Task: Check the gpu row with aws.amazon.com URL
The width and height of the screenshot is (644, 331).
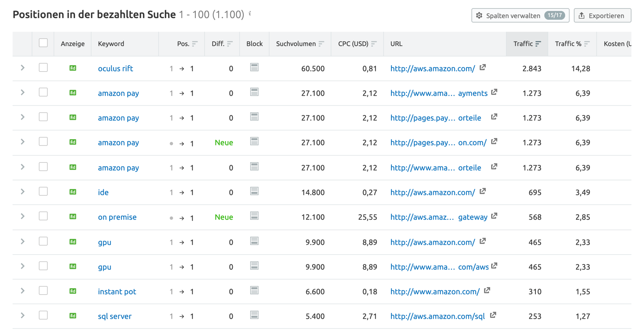Action: pos(43,241)
